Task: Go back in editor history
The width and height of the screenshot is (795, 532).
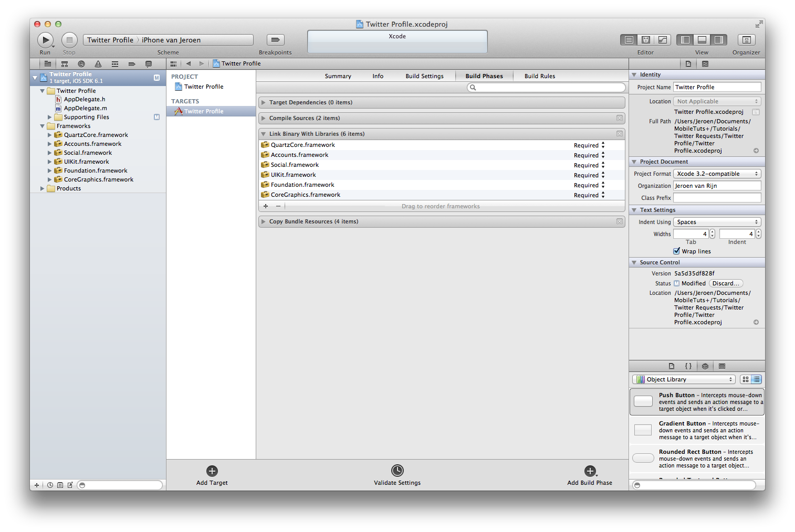Action: pyautogui.click(x=189, y=63)
